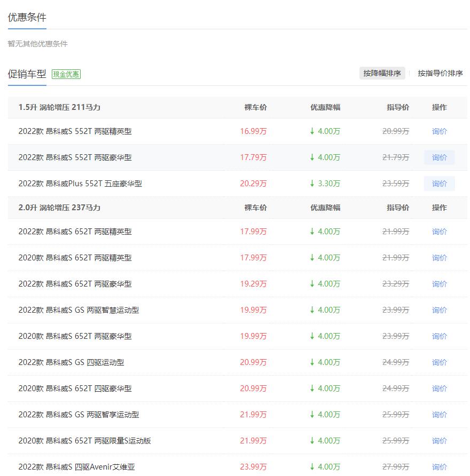Click 询价 for 2020款 昂科威S 652T 两驱精英型
The height and width of the screenshot is (476, 470).
point(440,258)
